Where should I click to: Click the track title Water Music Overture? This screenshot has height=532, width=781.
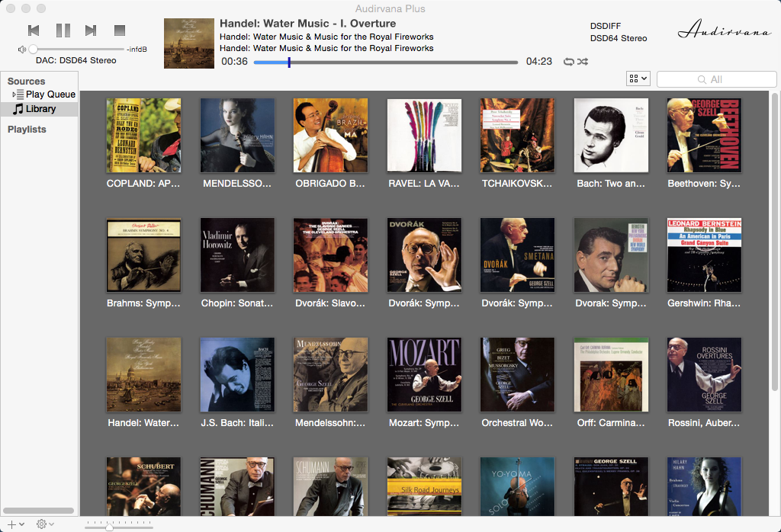point(308,24)
